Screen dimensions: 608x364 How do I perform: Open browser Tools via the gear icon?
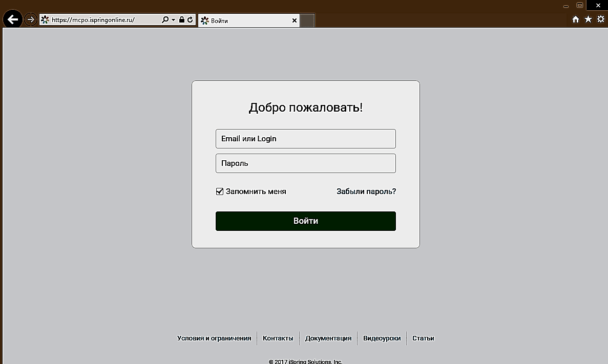coord(600,19)
